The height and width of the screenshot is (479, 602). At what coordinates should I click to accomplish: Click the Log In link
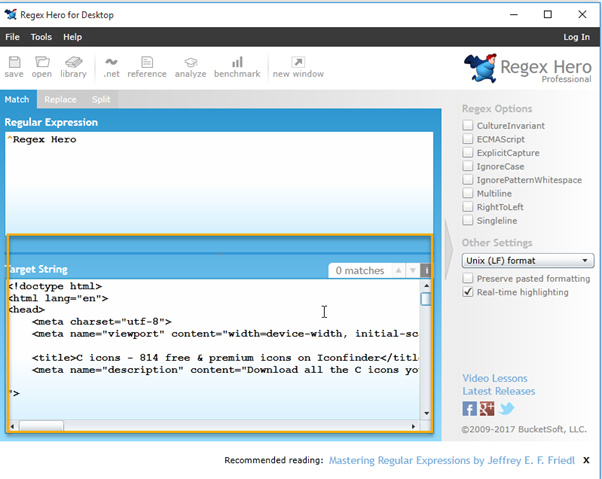click(576, 37)
